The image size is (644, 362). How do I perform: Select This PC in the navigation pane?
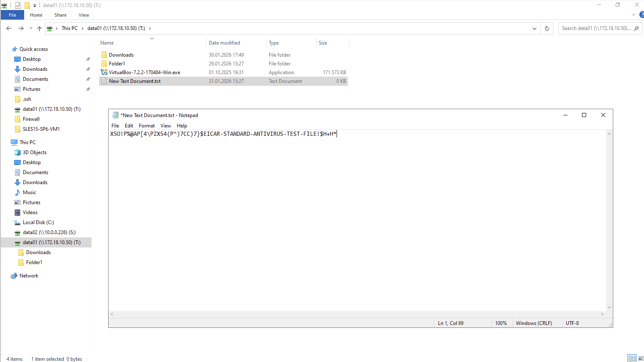pos(27,142)
